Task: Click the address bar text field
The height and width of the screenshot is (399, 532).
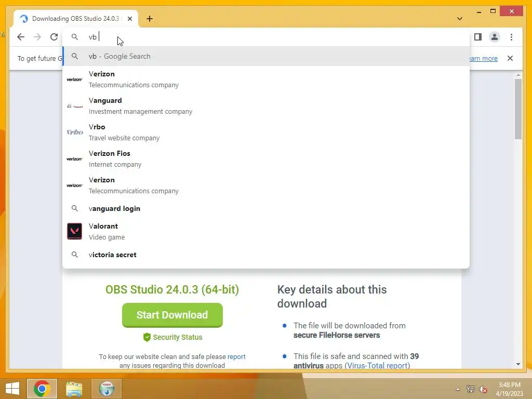Action: [266, 37]
